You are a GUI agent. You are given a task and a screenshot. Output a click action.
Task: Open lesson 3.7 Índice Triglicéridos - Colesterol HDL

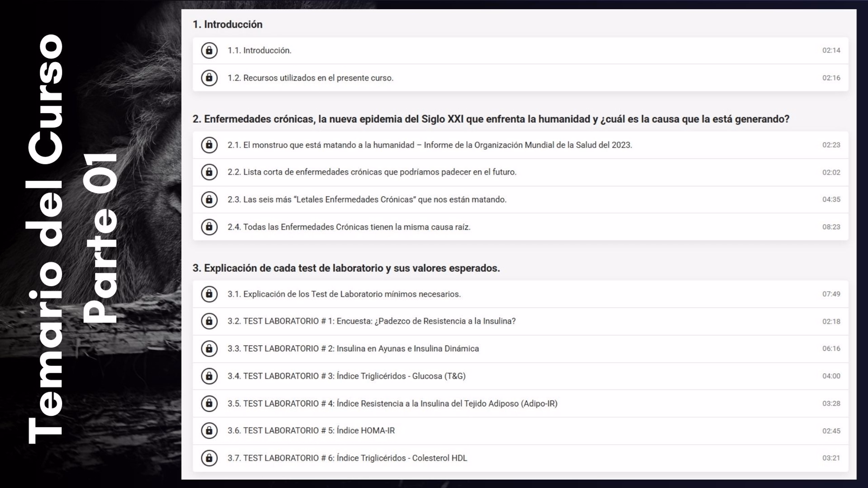tap(520, 458)
